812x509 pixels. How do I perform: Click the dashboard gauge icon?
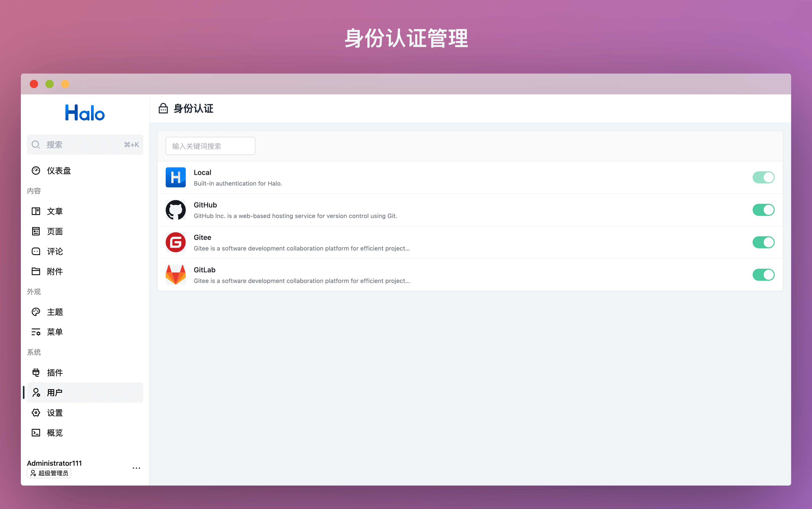click(x=36, y=171)
